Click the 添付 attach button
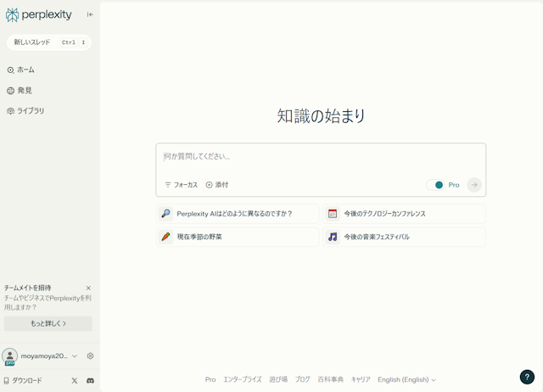This screenshot has height=392, width=543. point(217,185)
